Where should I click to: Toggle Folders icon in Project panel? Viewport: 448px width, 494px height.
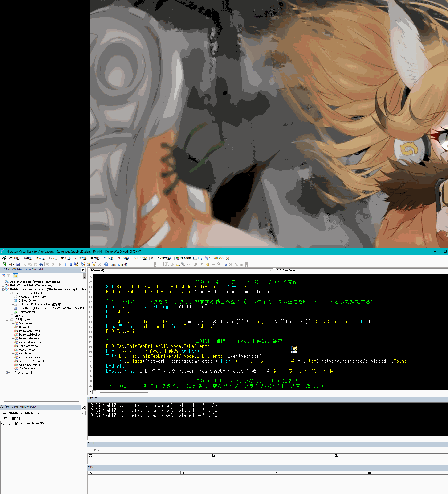pyautogui.click(x=15, y=276)
